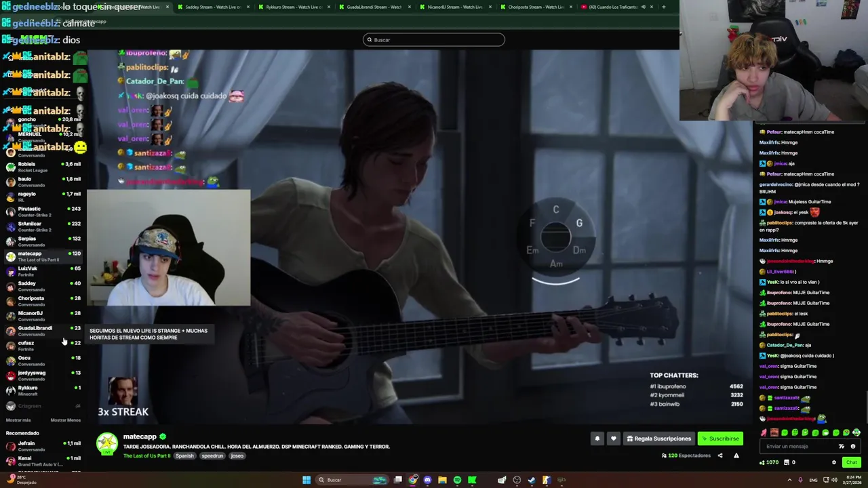The image size is (868, 488).
Task: Collapse followed list with Mostrar Menos
Action: click(x=65, y=420)
